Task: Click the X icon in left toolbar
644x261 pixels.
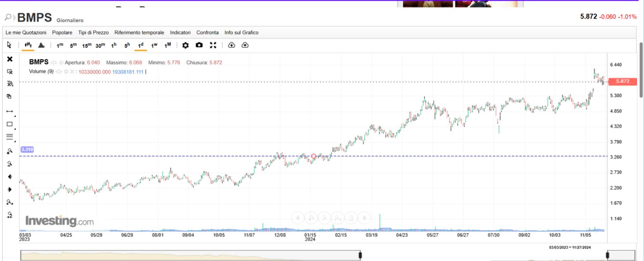Action: (x=10, y=59)
